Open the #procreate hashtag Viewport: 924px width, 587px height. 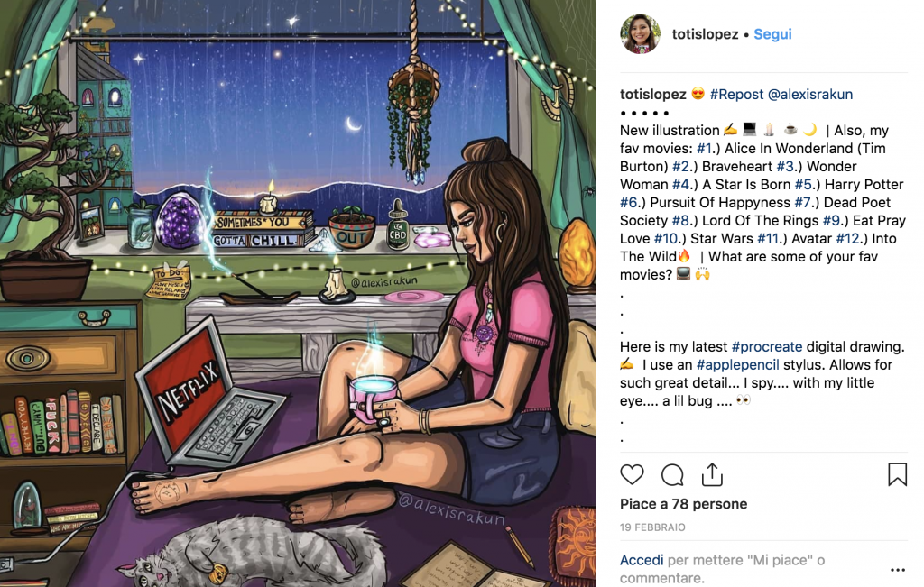click(767, 347)
